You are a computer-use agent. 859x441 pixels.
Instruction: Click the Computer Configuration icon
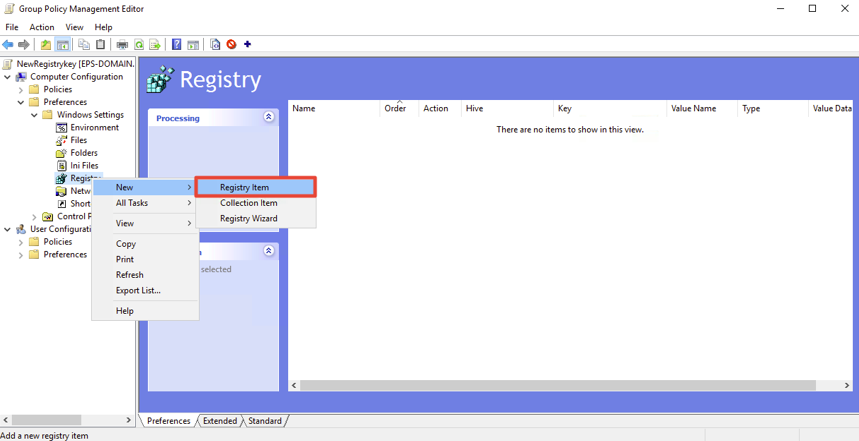[21, 77]
